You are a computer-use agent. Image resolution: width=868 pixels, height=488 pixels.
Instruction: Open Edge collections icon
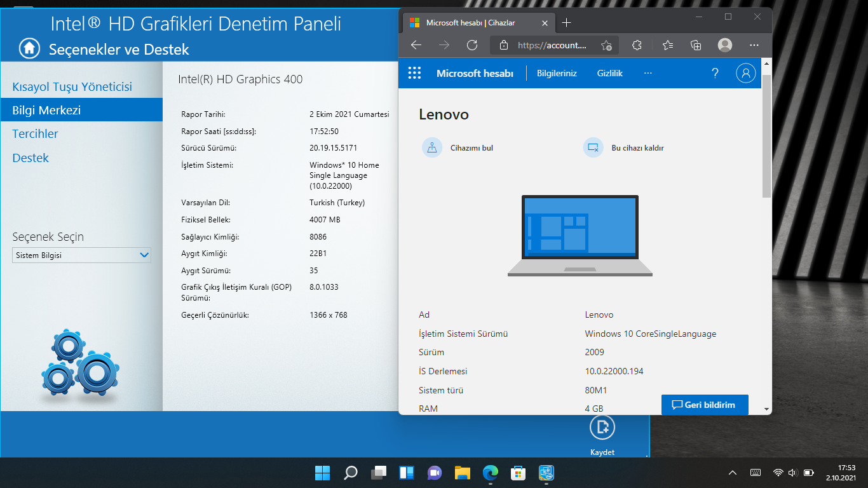tap(696, 45)
